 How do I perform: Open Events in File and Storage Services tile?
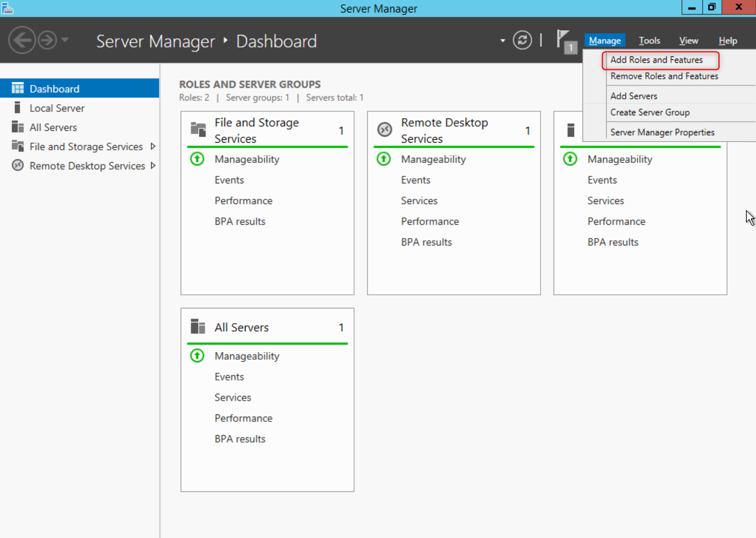pos(229,180)
